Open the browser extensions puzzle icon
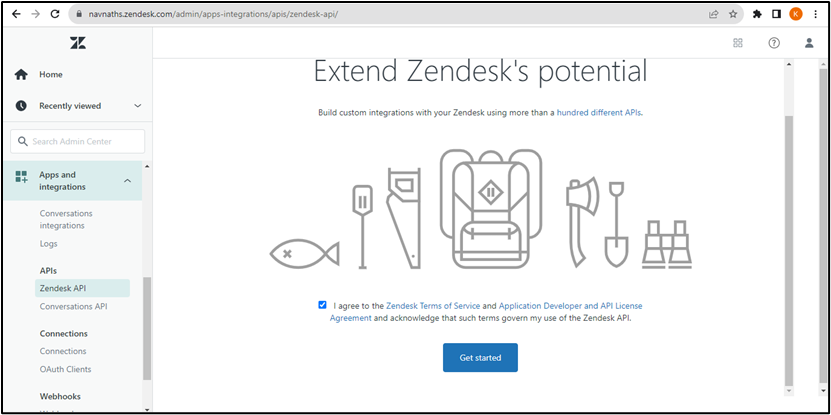This screenshot has width=831, height=415. coord(757,14)
